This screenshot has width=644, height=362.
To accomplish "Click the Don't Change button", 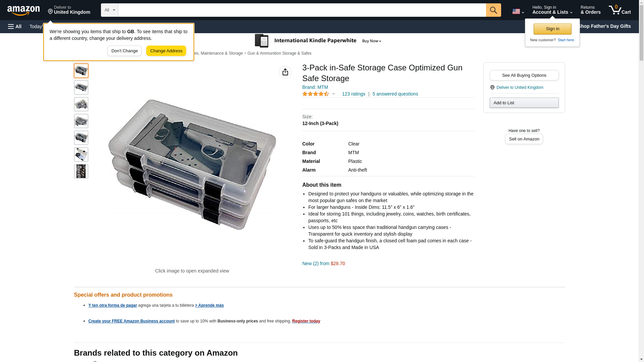I will (124, 51).
